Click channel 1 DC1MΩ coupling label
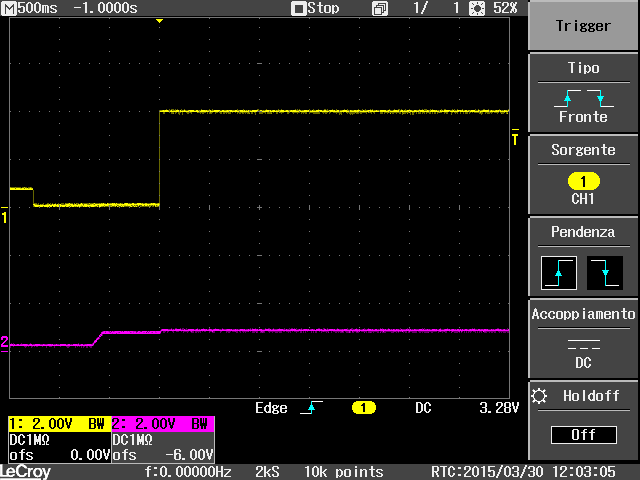The image size is (640, 480). (29, 440)
